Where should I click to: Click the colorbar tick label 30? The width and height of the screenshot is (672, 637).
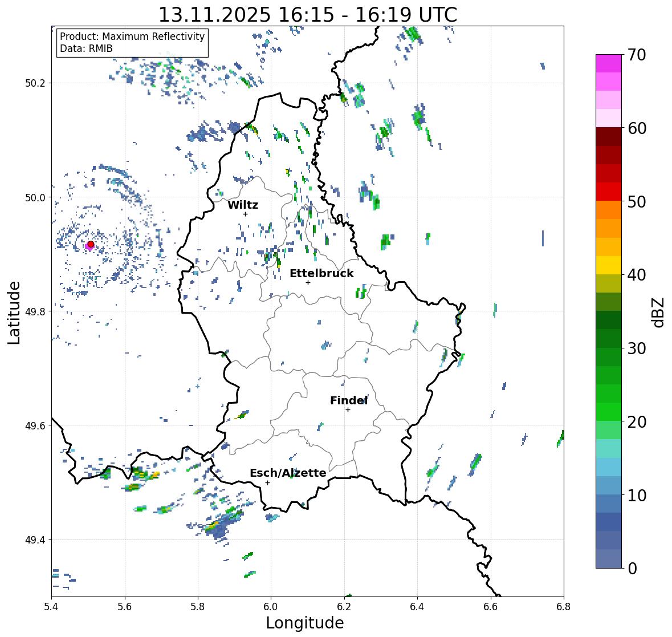click(637, 348)
